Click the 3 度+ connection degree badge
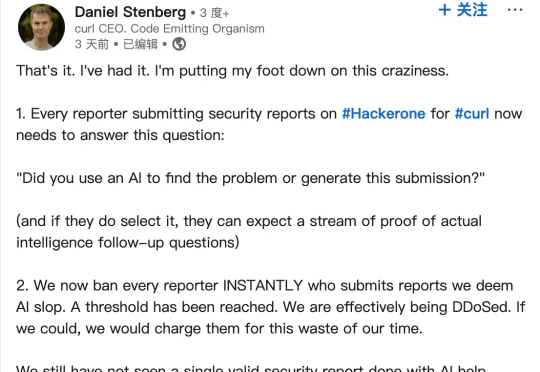Image resolution: width=540 pixels, height=372 pixels. pyautogui.click(x=215, y=13)
